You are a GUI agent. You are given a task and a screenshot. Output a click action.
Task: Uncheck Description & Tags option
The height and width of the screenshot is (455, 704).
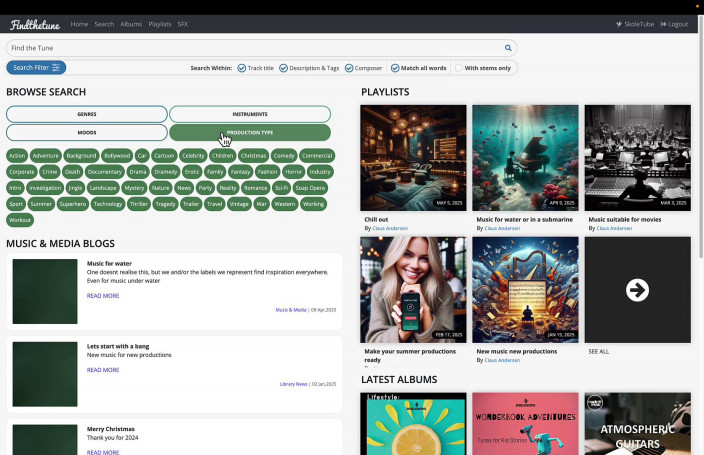click(283, 68)
